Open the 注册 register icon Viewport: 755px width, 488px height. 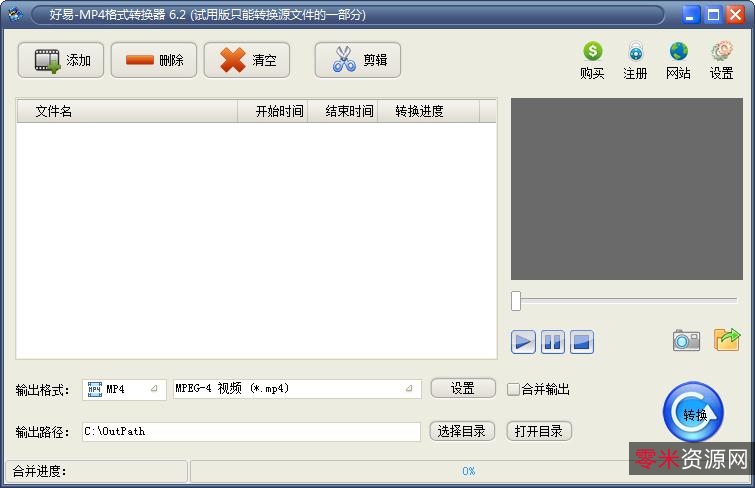click(635, 61)
